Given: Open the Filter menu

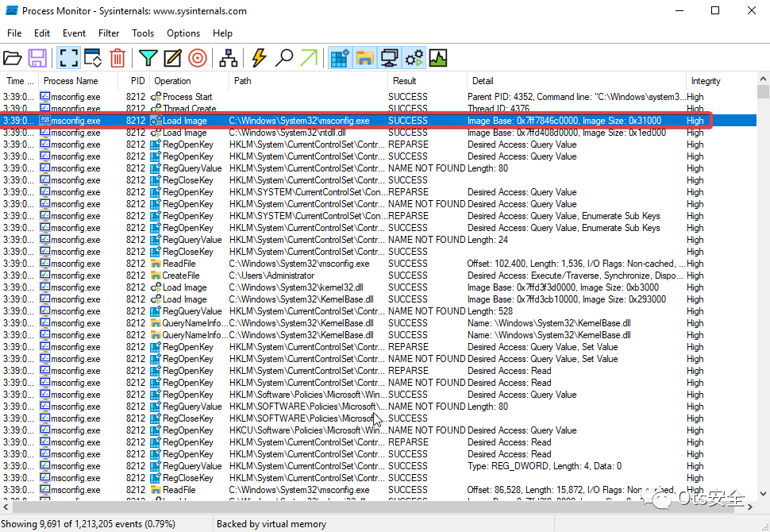Looking at the screenshot, I should [109, 33].
